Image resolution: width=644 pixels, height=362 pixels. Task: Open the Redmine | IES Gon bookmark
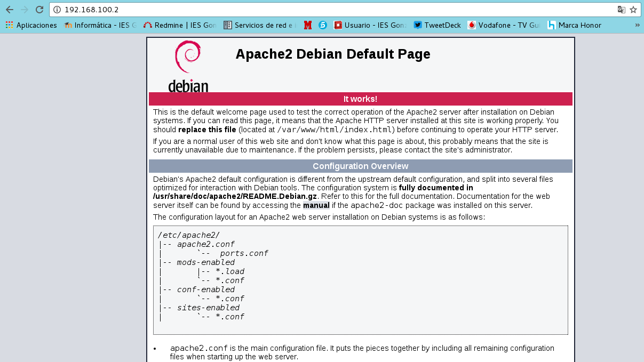point(179,25)
